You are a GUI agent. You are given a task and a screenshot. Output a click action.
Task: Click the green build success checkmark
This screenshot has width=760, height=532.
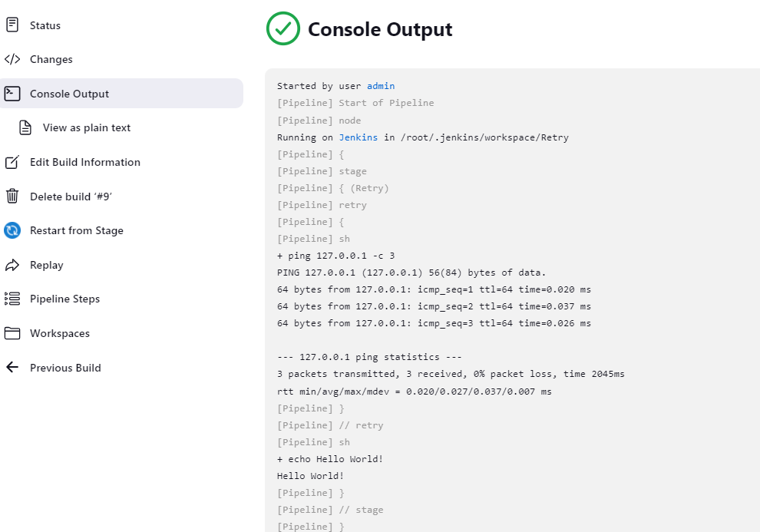(x=283, y=29)
